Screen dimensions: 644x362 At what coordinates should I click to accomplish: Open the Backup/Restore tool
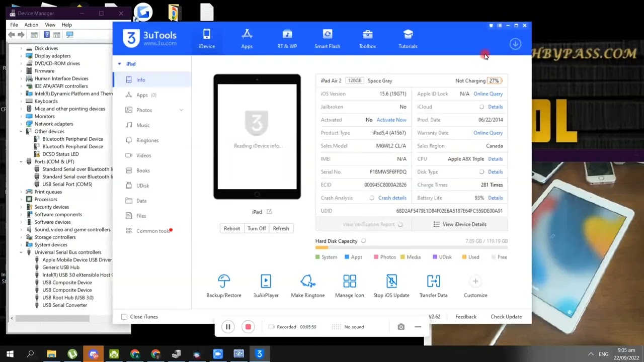coord(224,286)
